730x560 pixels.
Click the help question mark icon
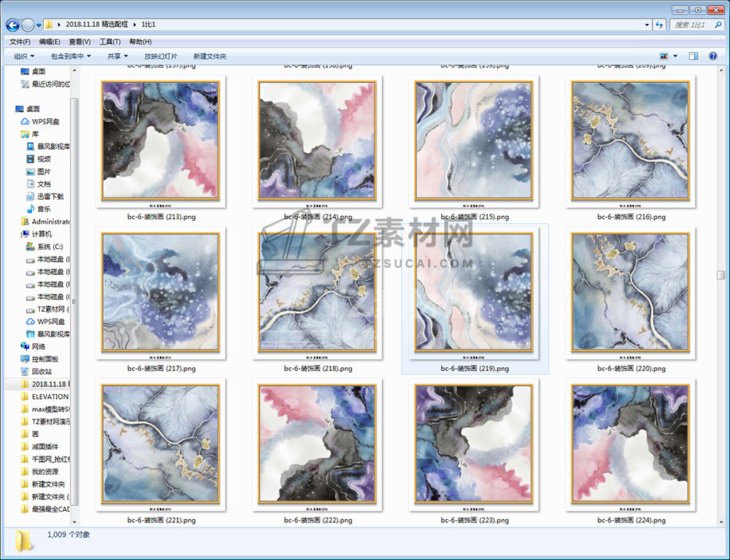pos(713,56)
